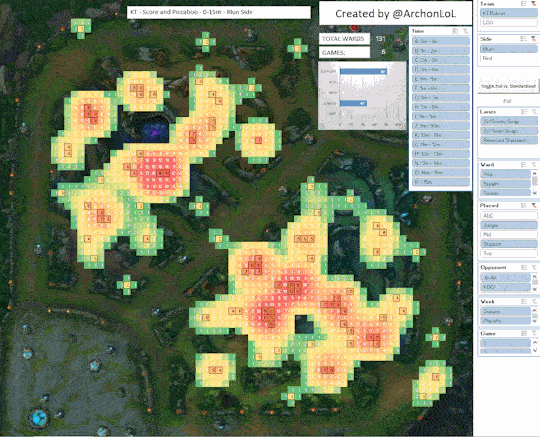Click Ward slicer scroll-up arrow
The width and height of the screenshot is (540, 437).
tap(534, 173)
